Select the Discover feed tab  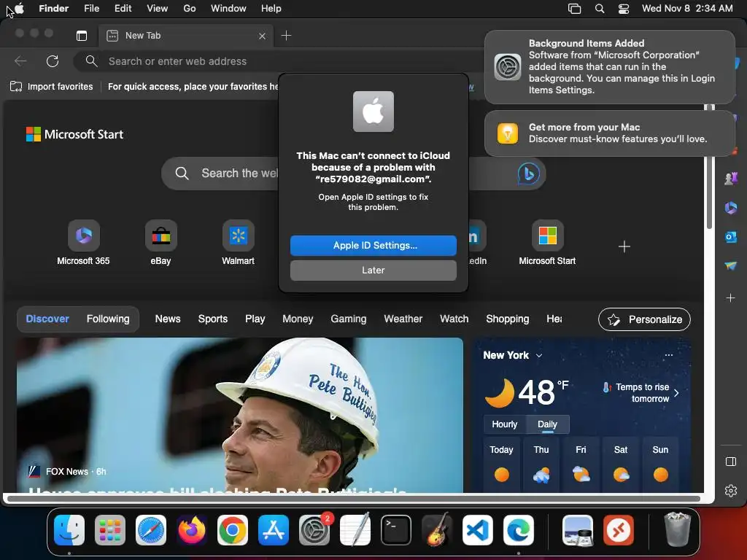tap(47, 319)
